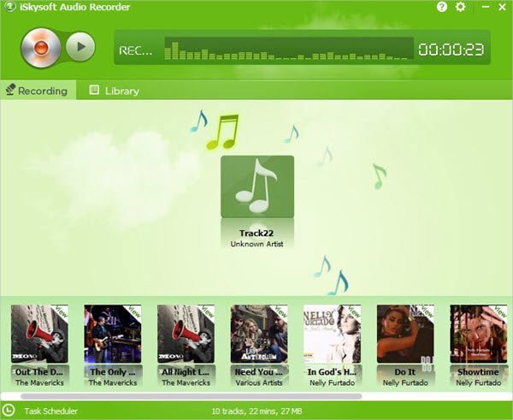Screen dimensions: 513x420
Task: Open the In God's H... album cover
Action: point(332,334)
